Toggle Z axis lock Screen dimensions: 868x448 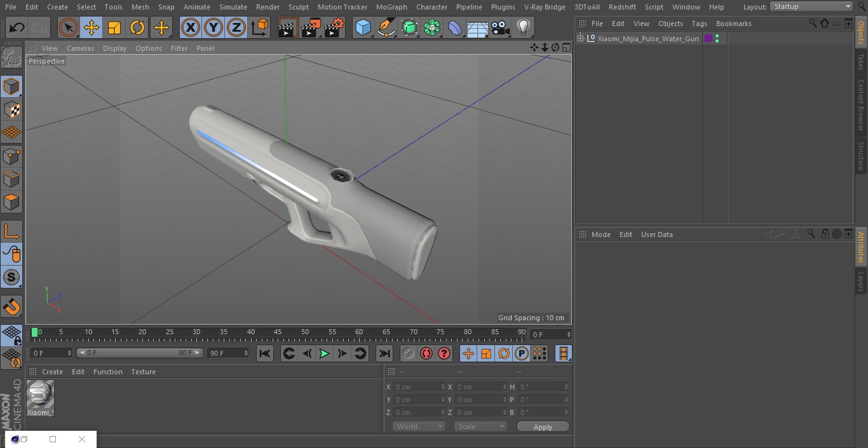pyautogui.click(x=236, y=27)
